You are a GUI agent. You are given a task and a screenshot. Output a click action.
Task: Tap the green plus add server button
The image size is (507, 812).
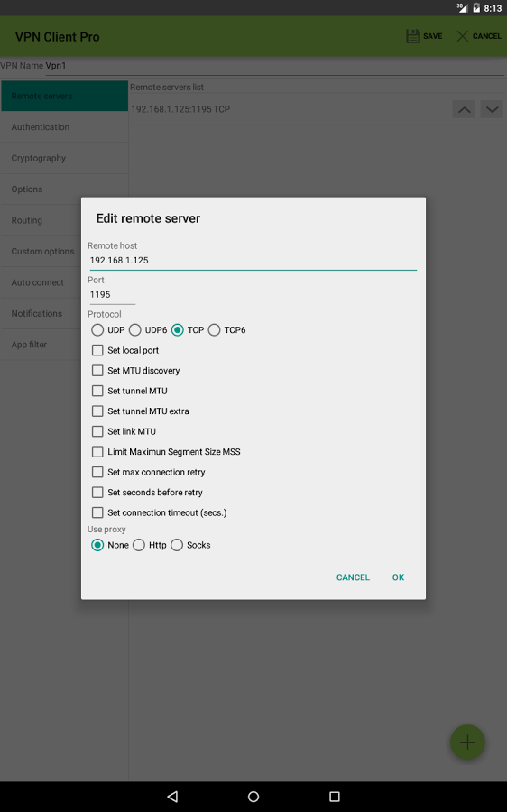coord(467,743)
